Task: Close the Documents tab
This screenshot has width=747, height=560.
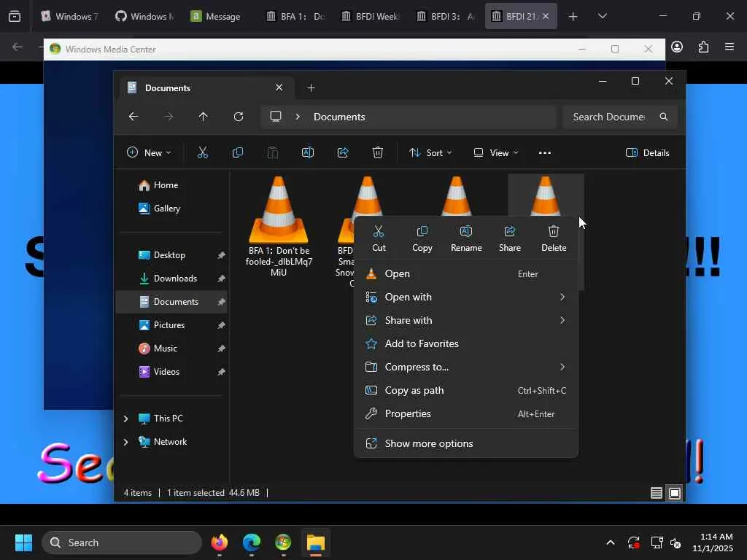Action: 279,87
